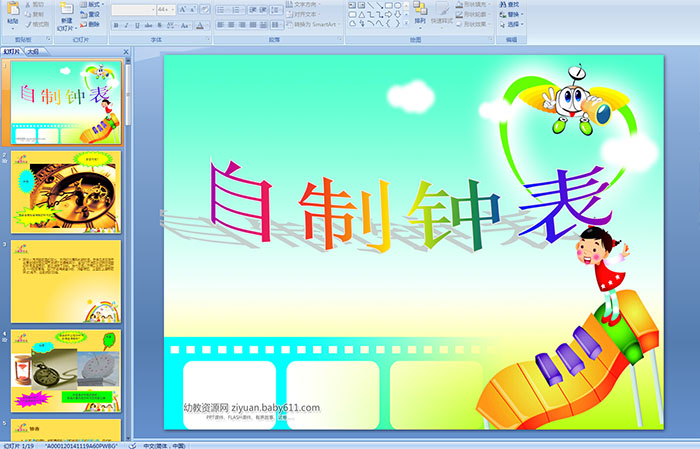Toggle bold text formatting
Screen dimensions: 700x449
pyautogui.click(x=115, y=24)
